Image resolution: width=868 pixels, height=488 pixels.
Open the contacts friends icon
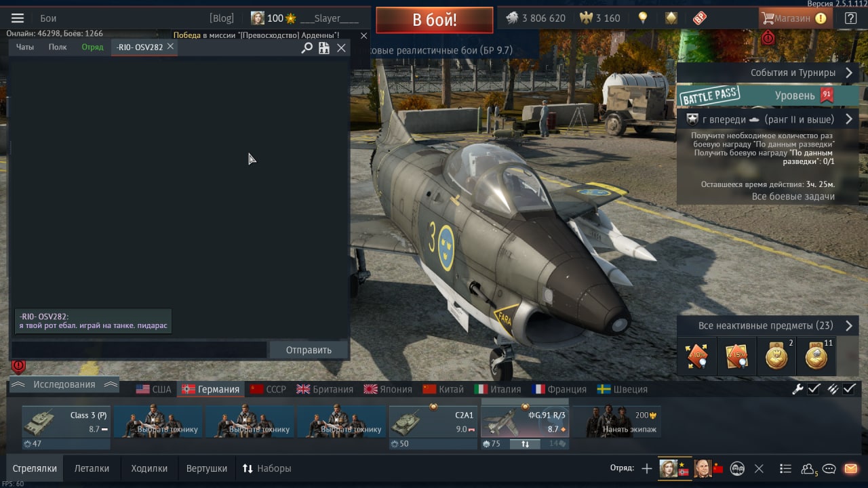pos(809,468)
